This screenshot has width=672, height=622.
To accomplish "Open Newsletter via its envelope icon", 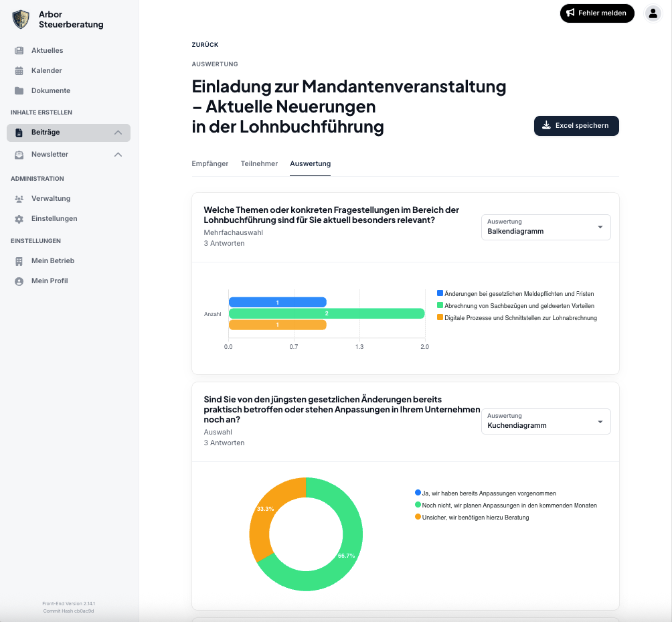I will click(x=19, y=154).
